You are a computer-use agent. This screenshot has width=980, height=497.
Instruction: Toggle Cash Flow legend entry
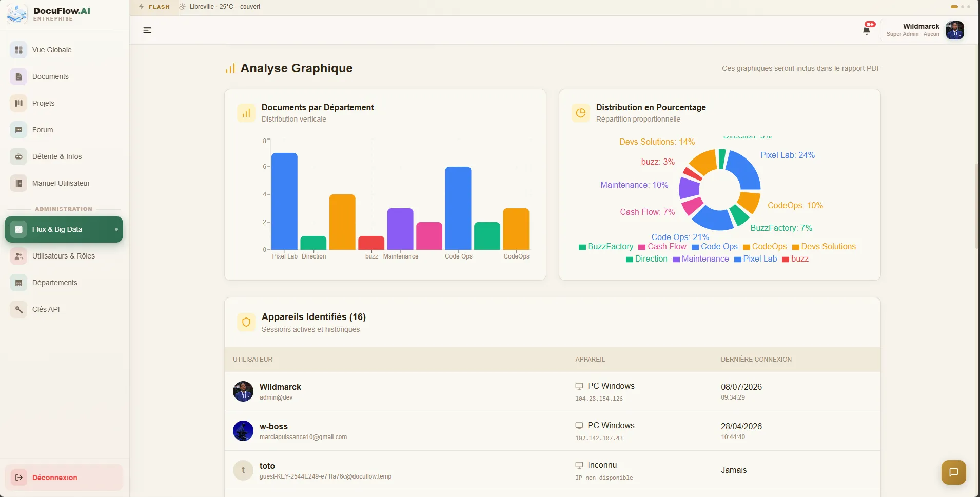coord(662,247)
